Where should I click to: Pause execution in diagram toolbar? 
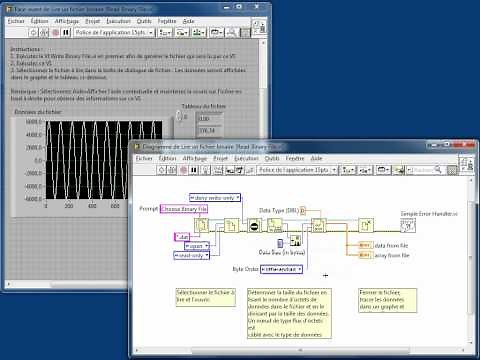click(194, 170)
